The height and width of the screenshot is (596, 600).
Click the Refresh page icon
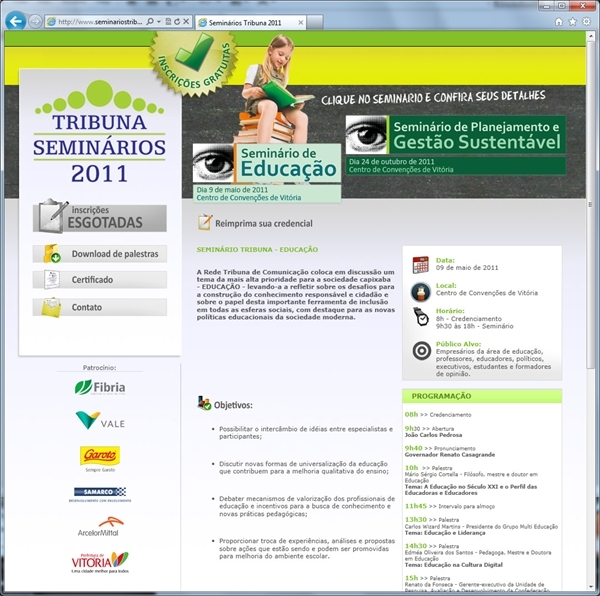[x=177, y=22]
